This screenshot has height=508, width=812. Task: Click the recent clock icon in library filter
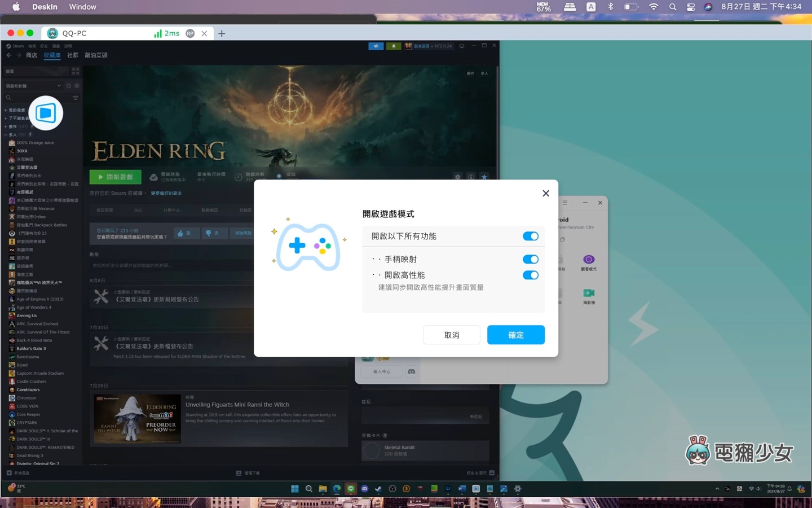[69, 86]
